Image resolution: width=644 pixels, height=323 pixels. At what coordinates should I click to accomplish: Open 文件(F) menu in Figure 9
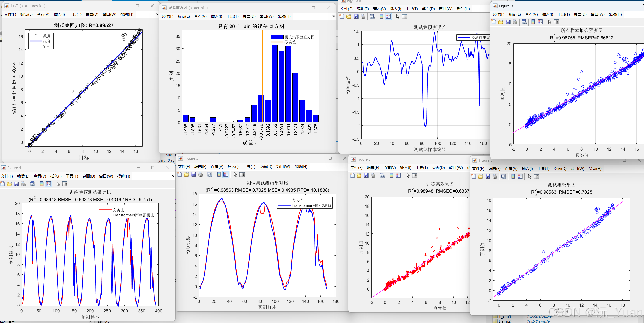coord(498,14)
